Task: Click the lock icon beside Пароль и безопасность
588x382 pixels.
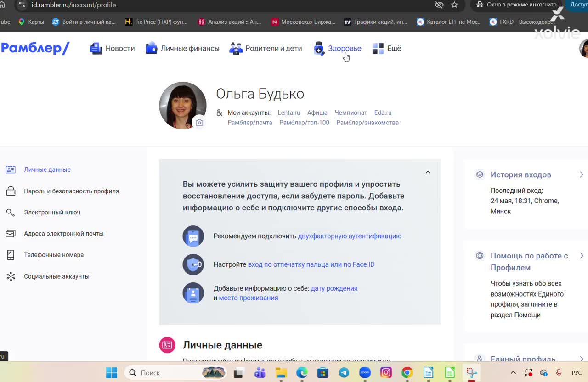Action: coord(11,191)
